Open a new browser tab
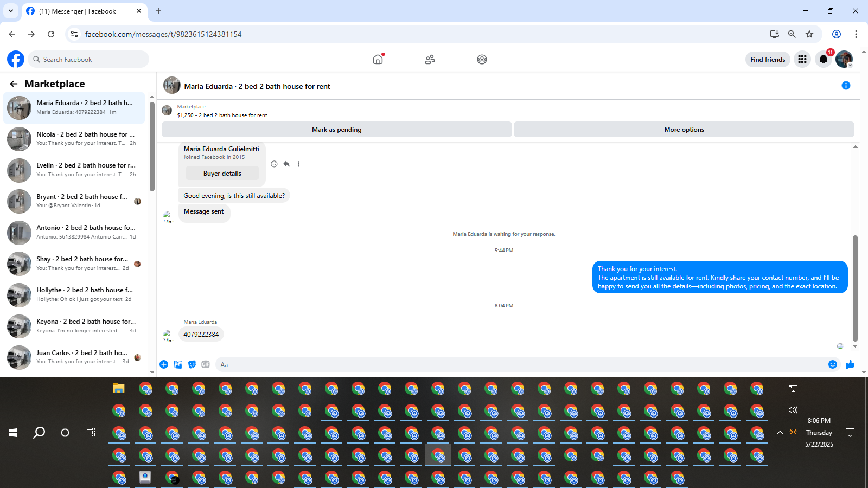 click(158, 11)
